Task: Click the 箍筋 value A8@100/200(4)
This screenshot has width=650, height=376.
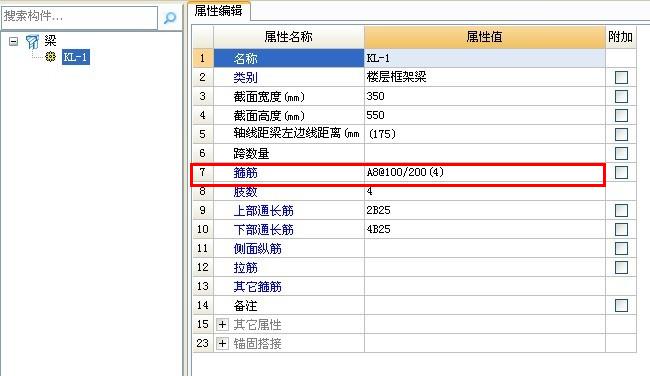Action: pyautogui.click(x=485, y=172)
